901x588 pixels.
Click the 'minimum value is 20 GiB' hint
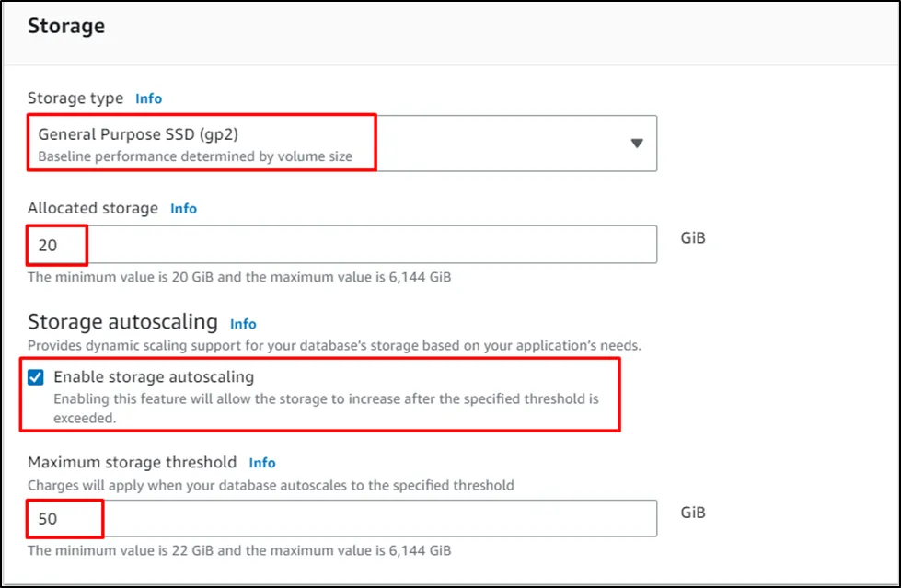point(238,276)
